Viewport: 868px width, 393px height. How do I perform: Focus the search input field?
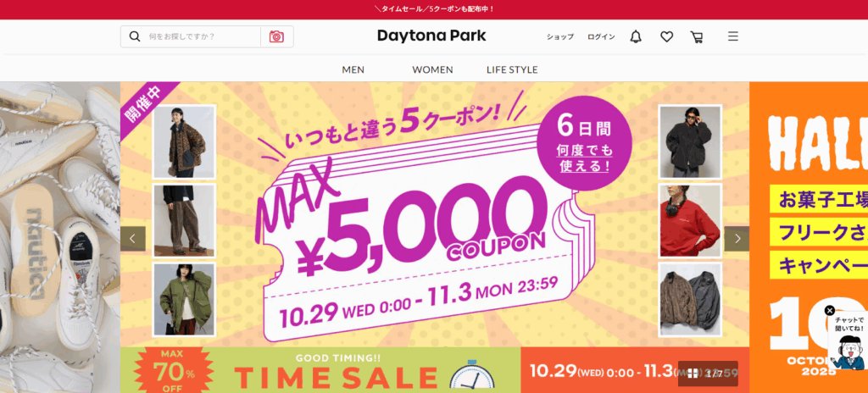202,36
